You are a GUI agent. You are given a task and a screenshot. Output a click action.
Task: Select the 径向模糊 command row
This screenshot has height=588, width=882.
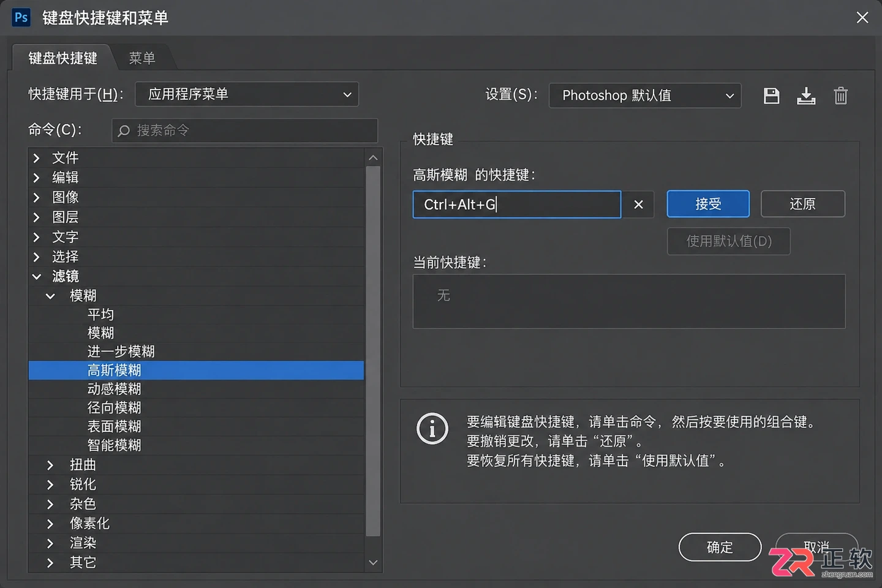pos(196,408)
